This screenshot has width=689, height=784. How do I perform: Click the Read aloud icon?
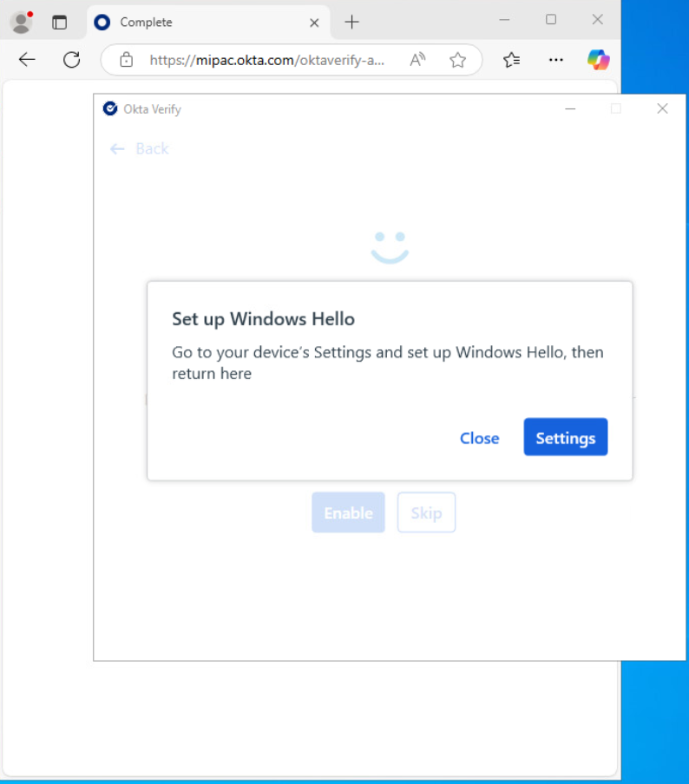[418, 60]
